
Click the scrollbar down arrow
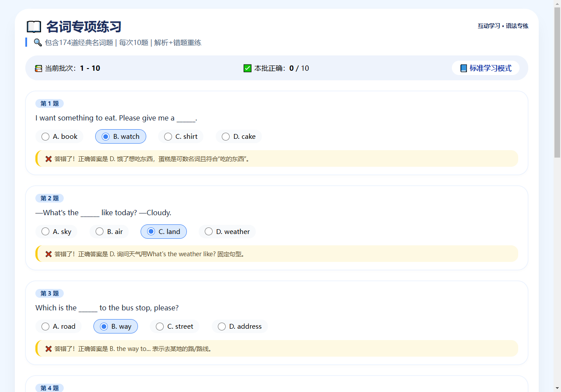[x=558, y=388]
